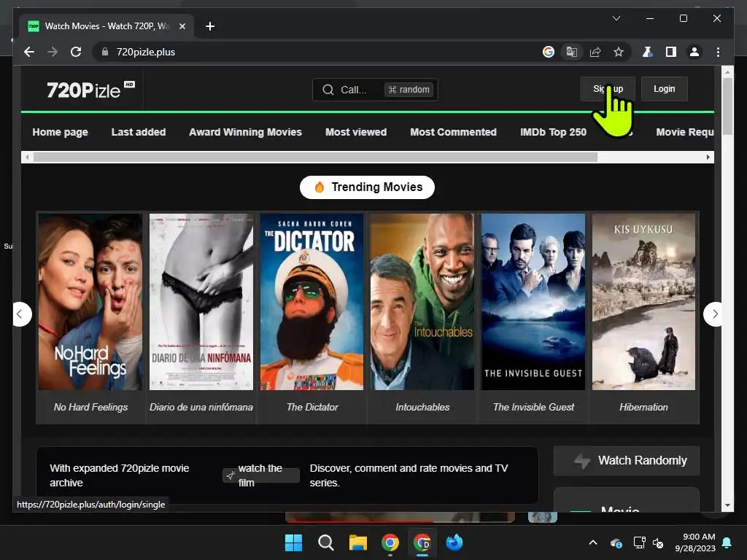Reload the page with refresh icon
The image size is (747, 560).
pos(76,52)
